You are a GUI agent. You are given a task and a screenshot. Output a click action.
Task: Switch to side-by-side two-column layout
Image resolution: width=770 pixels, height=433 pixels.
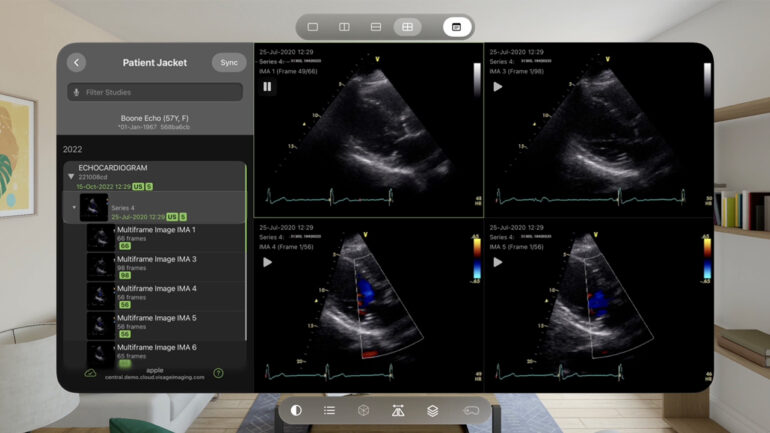click(x=344, y=27)
